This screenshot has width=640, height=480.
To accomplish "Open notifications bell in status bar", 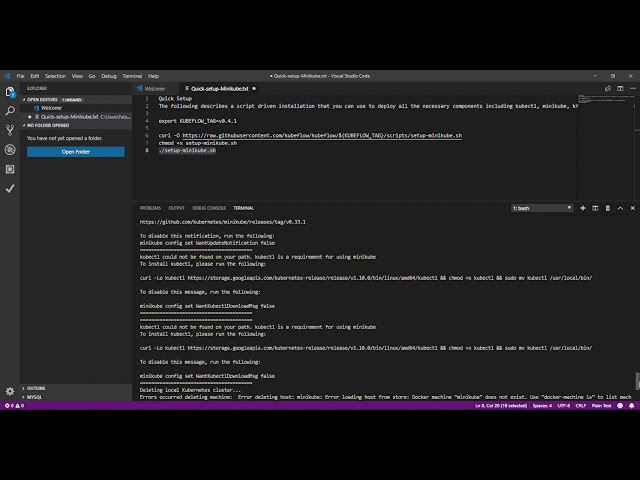I will click(x=631, y=406).
